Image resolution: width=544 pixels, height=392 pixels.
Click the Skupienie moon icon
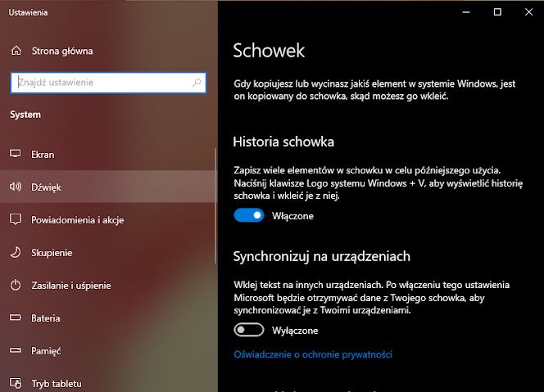pyautogui.click(x=16, y=253)
